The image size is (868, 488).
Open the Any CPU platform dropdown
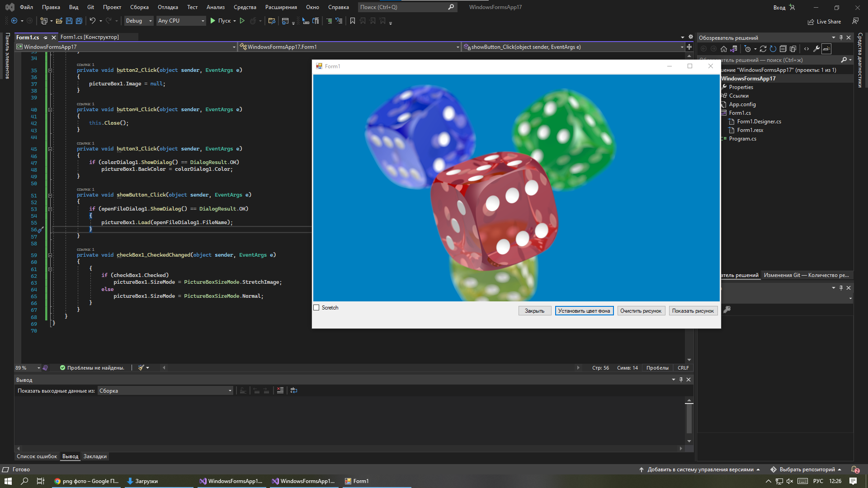[x=181, y=21]
